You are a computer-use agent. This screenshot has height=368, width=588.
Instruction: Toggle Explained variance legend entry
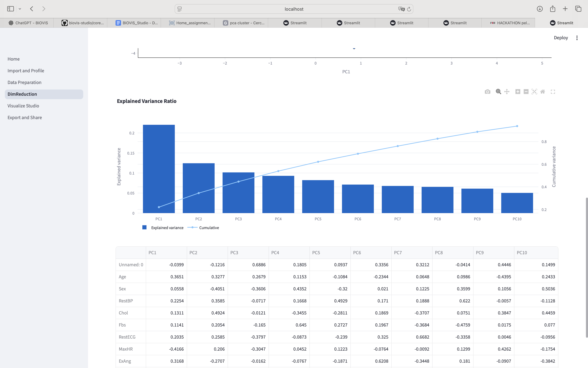coord(167,228)
